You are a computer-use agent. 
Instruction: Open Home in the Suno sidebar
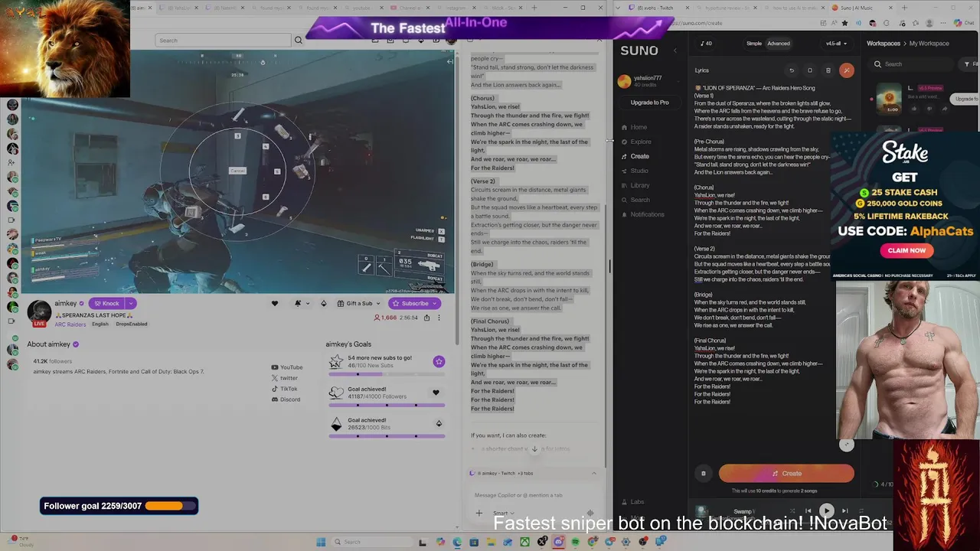635,127
